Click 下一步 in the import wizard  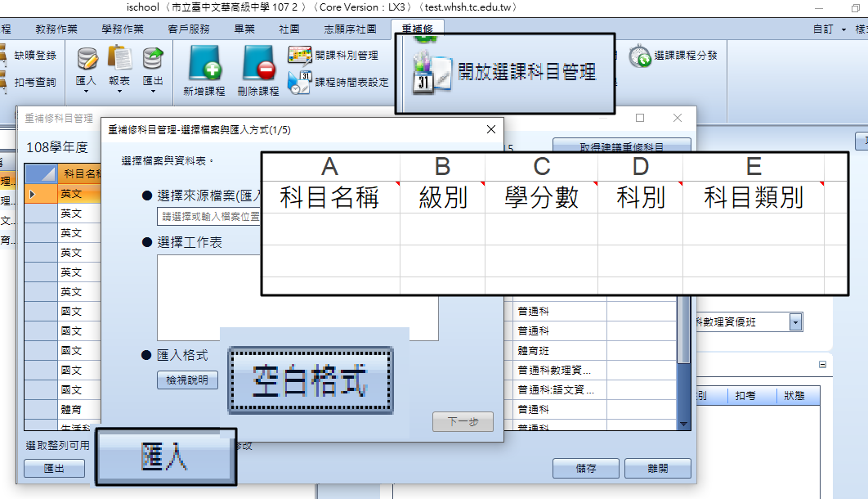click(463, 421)
